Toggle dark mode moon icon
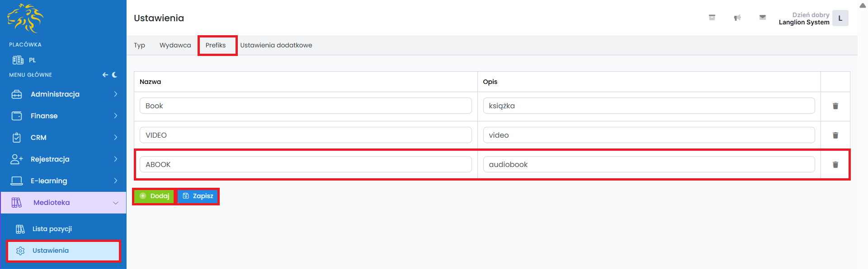Image resolution: width=868 pixels, height=269 pixels. click(115, 75)
